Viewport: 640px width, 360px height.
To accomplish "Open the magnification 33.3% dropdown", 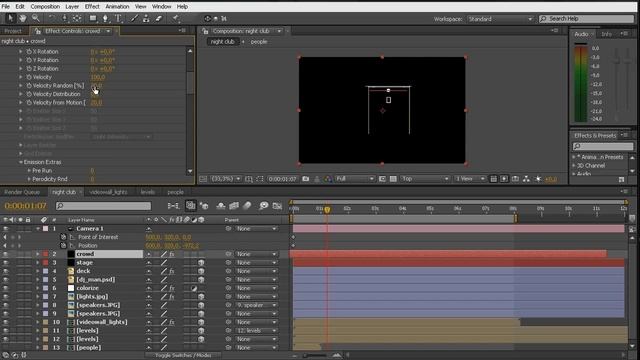I will pos(226,179).
